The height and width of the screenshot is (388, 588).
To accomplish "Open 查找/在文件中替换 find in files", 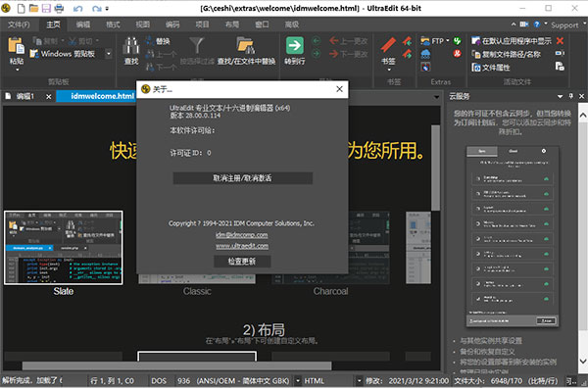I will (246, 51).
